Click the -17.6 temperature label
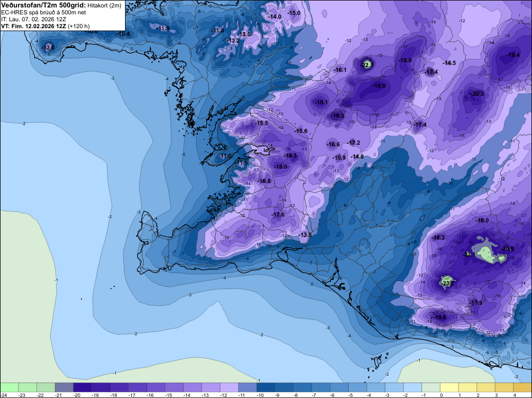The height and width of the screenshot is (398, 532). pos(278,214)
